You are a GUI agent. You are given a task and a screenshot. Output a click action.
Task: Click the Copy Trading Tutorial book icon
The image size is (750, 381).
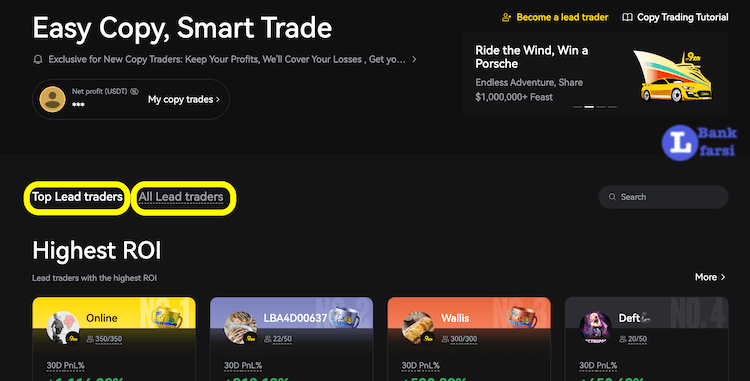click(628, 18)
